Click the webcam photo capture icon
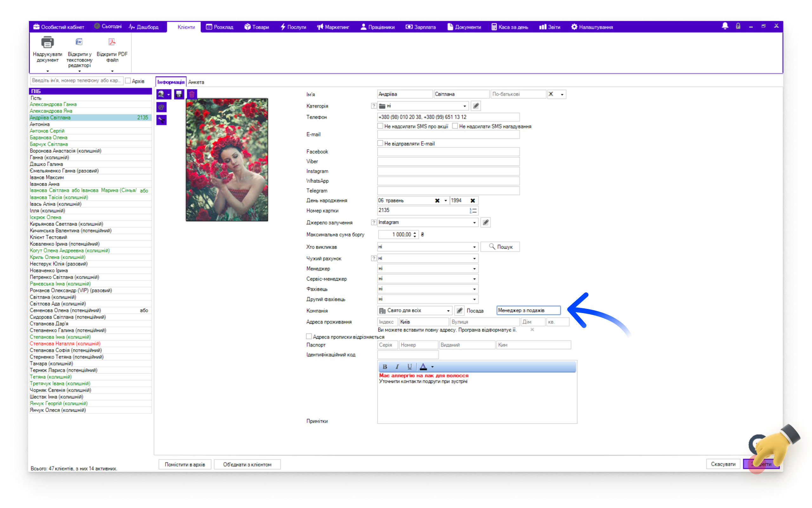Image resolution: width=812 pixels, height=508 pixels. coord(161,94)
